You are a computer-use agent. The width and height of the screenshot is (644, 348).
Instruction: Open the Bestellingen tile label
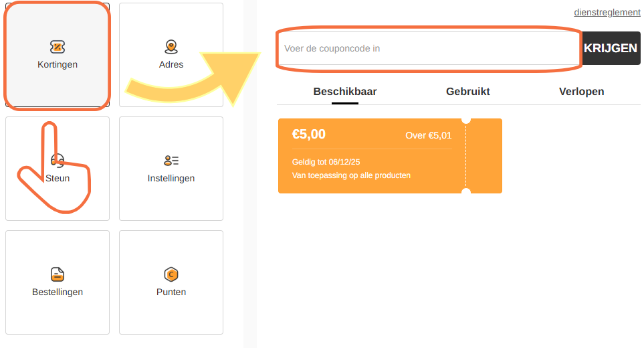pos(58,292)
